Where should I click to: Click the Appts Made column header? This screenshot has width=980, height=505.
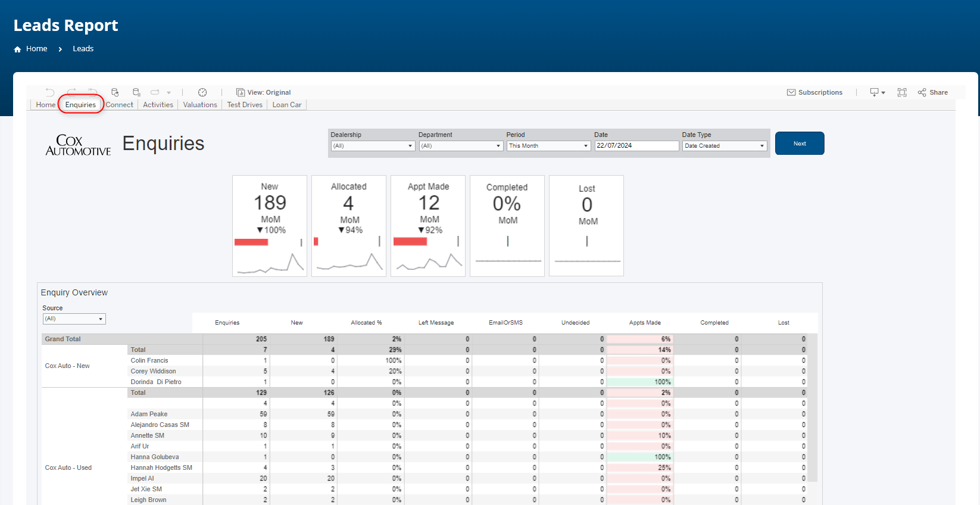click(x=645, y=323)
